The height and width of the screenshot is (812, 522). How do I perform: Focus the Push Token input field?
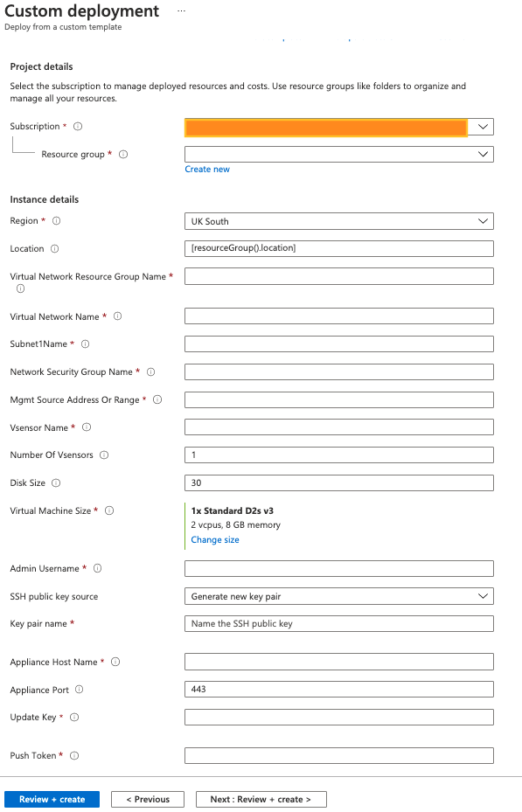(x=339, y=755)
